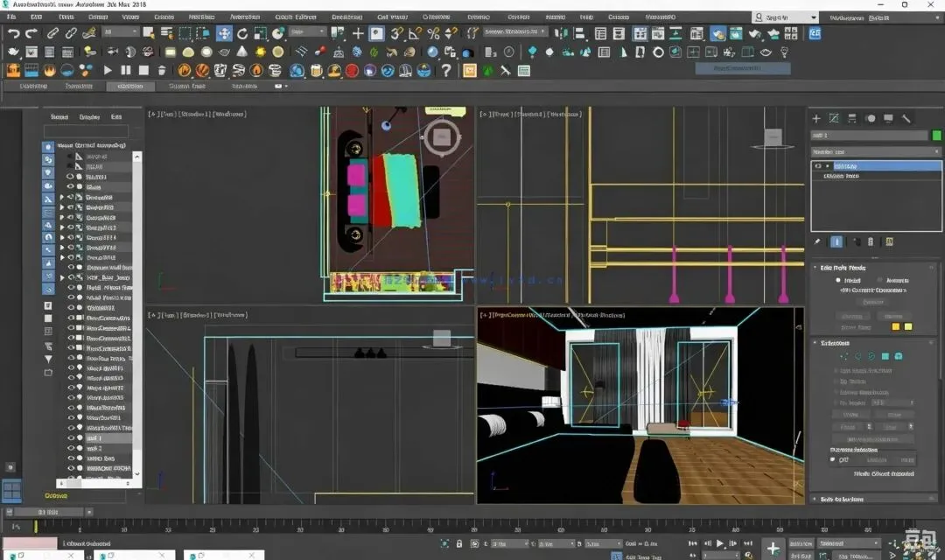Tick the By Vertex checkbox

836,381
